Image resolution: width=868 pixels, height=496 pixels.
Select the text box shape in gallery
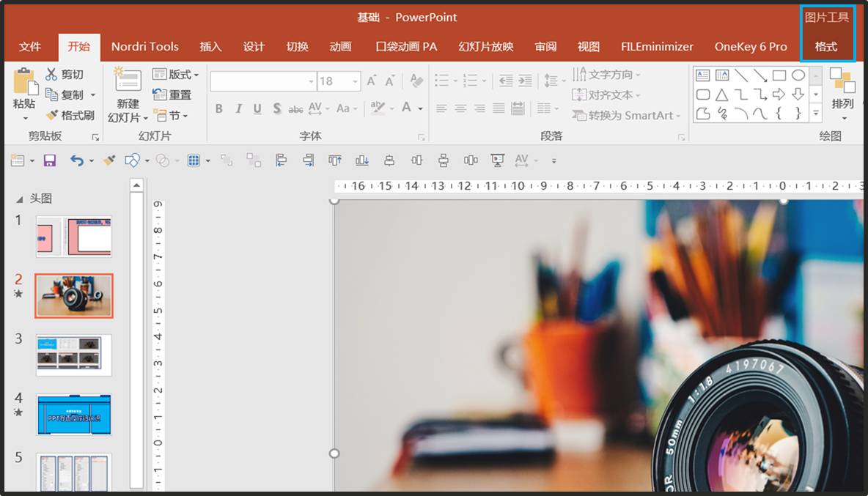pos(703,75)
